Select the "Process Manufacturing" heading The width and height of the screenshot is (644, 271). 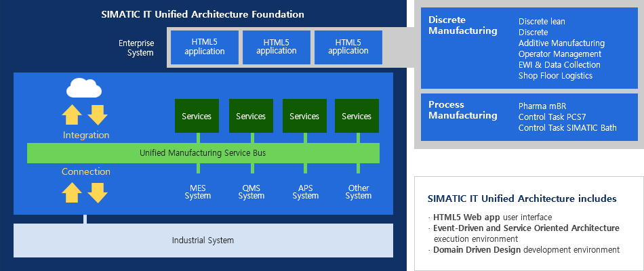[x=463, y=110]
